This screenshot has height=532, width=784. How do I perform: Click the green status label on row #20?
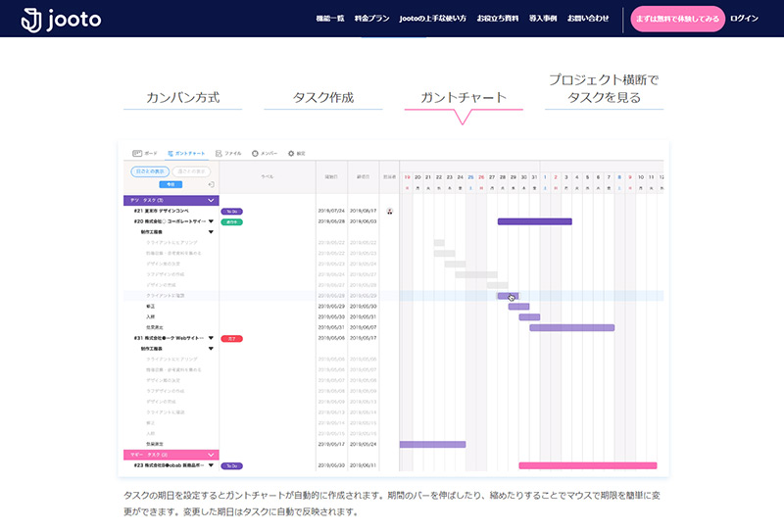click(x=231, y=222)
